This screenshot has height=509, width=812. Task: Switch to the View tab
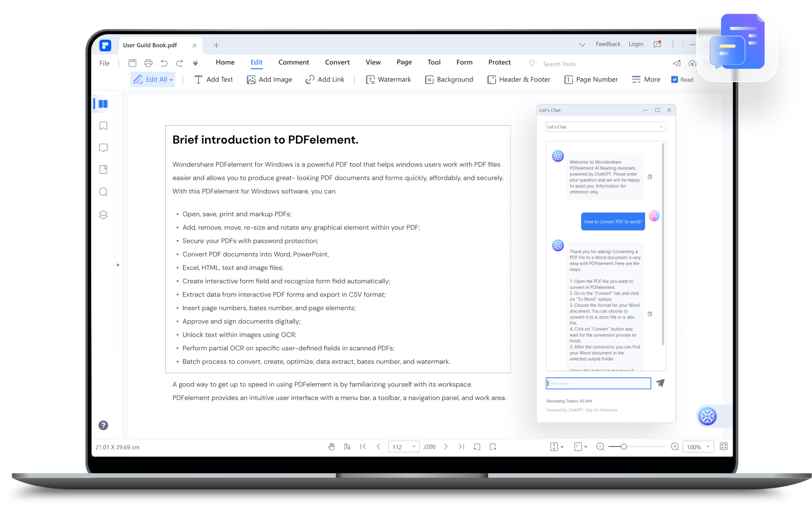pos(373,63)
